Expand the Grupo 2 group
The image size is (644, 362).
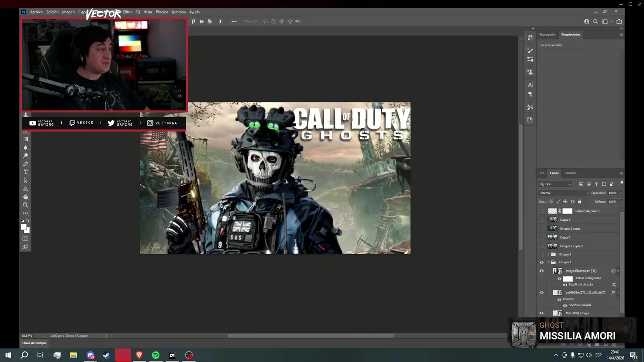548,254
